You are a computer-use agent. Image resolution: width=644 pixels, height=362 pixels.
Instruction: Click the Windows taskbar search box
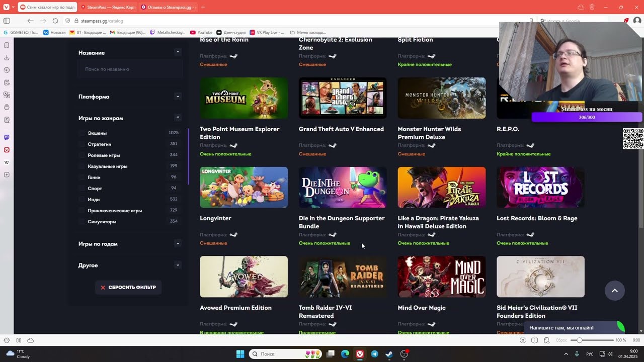pos(286,354)
